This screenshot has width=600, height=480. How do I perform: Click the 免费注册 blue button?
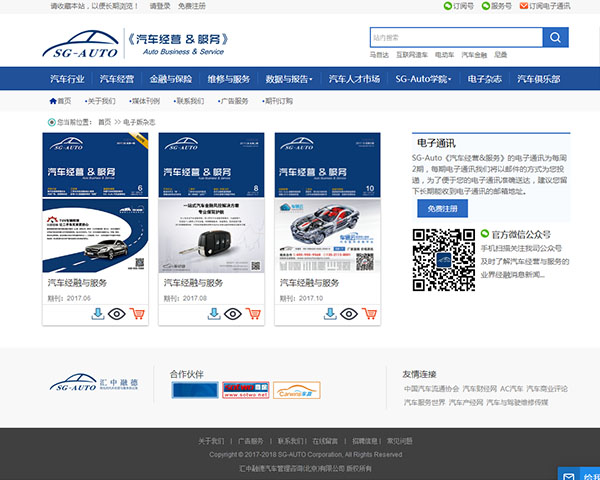442,209
